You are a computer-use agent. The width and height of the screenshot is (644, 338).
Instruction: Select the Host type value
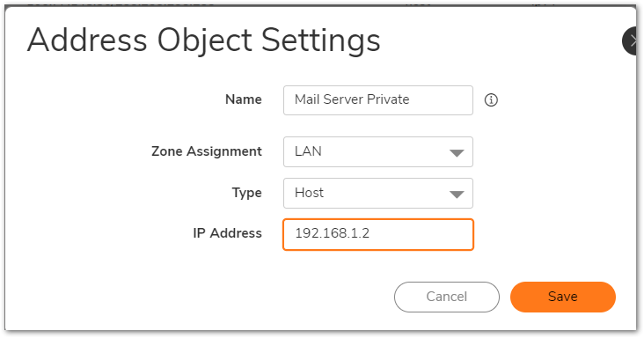pos(310,193)
